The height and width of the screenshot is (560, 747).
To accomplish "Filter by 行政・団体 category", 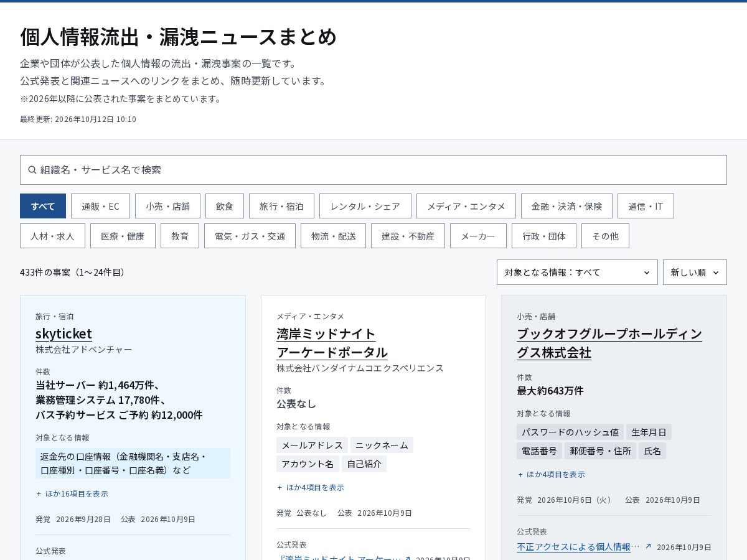I will pyautogui.click(x=544, y=236).
